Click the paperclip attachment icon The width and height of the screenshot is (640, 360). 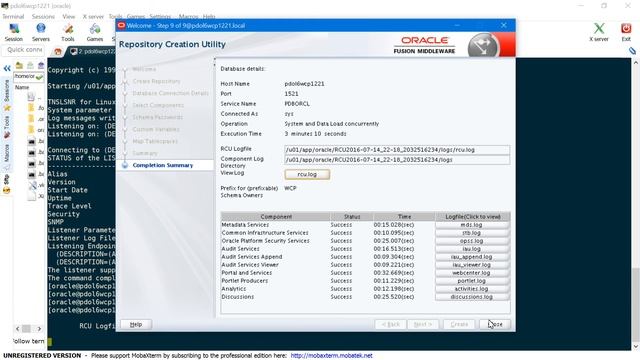point(632,51)
